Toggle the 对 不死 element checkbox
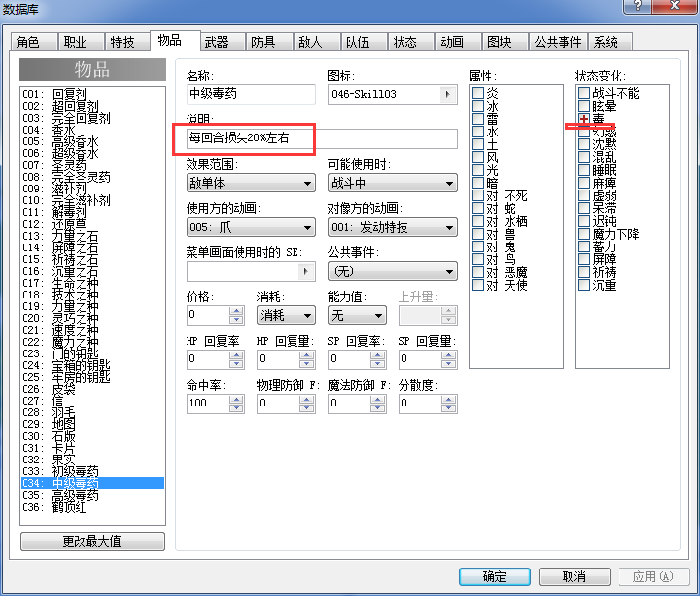Image resolution: width=700 pixels, height=596 pixels. pos(478,195)
